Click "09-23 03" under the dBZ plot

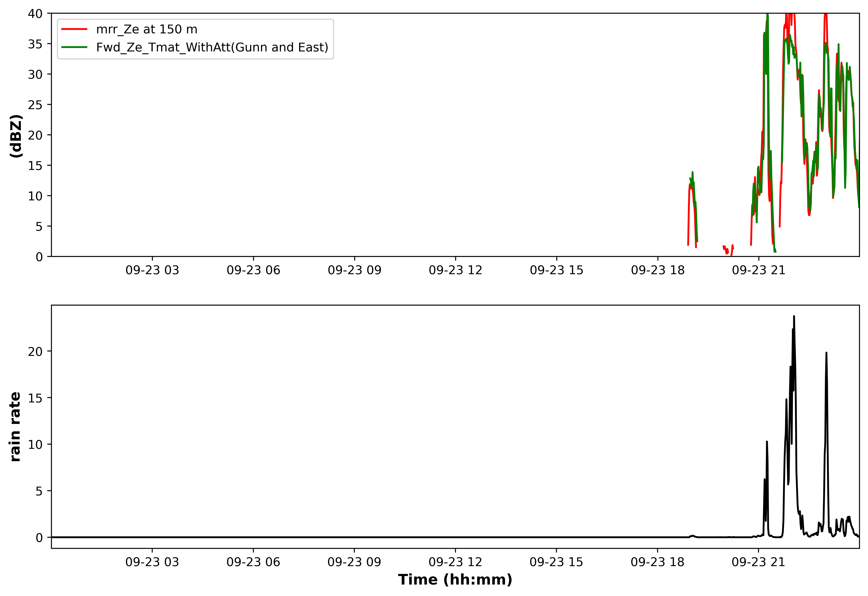point(152,270)
